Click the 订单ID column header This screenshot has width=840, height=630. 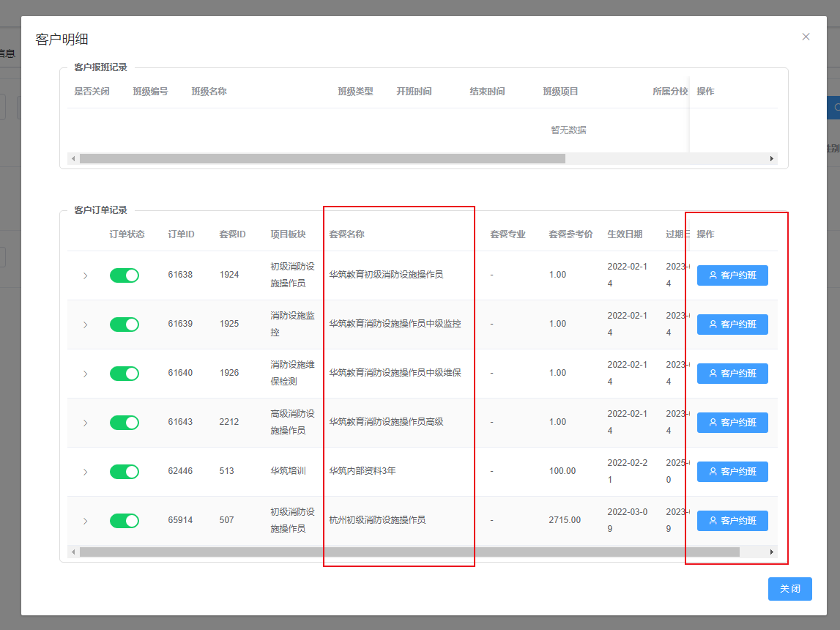[x=181, y=234]
